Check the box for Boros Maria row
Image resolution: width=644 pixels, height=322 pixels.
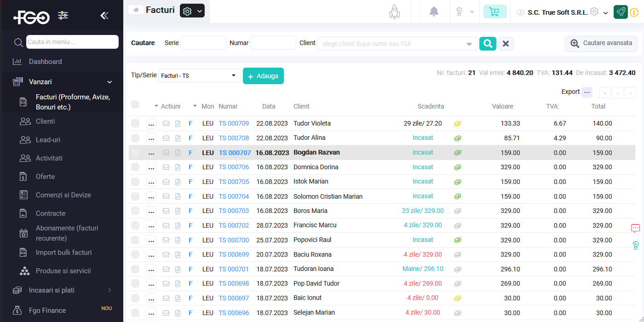tap(135, 211)
